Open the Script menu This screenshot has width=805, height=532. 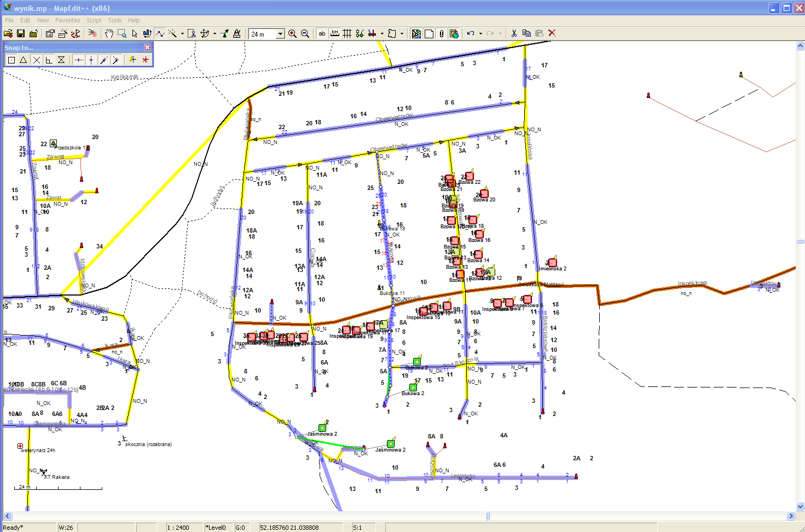click(94, 20)
